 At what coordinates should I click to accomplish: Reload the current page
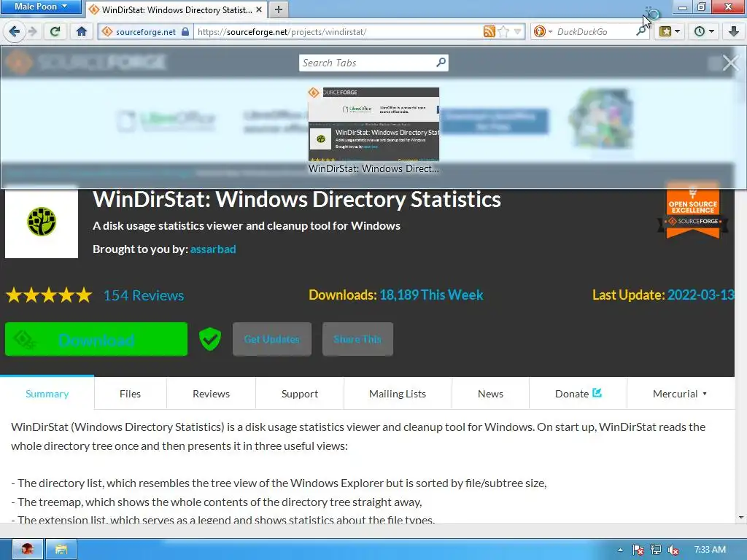pyautogui.click(x=55, y=32)
